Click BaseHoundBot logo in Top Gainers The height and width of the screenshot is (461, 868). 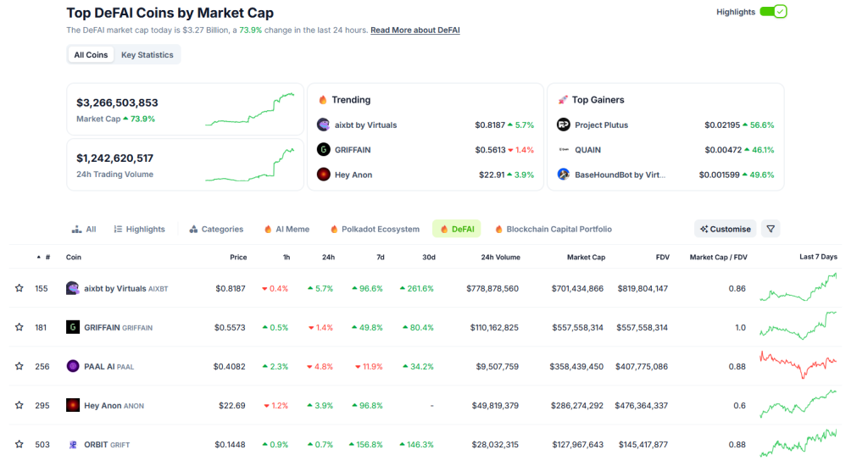[563, 175]
